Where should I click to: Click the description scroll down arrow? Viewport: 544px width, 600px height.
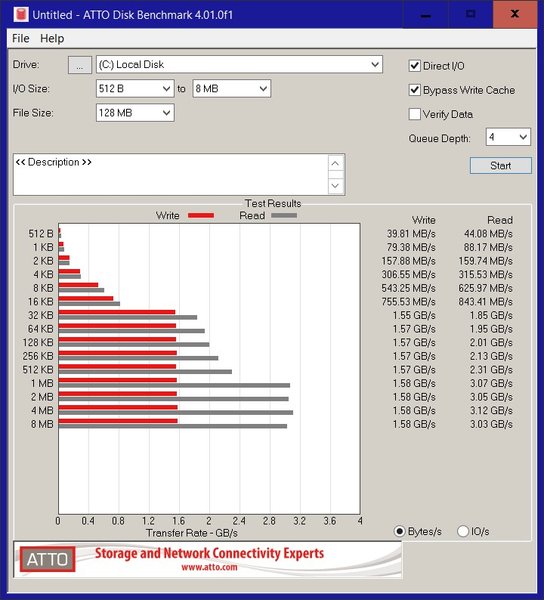click(x=335, y=186)
